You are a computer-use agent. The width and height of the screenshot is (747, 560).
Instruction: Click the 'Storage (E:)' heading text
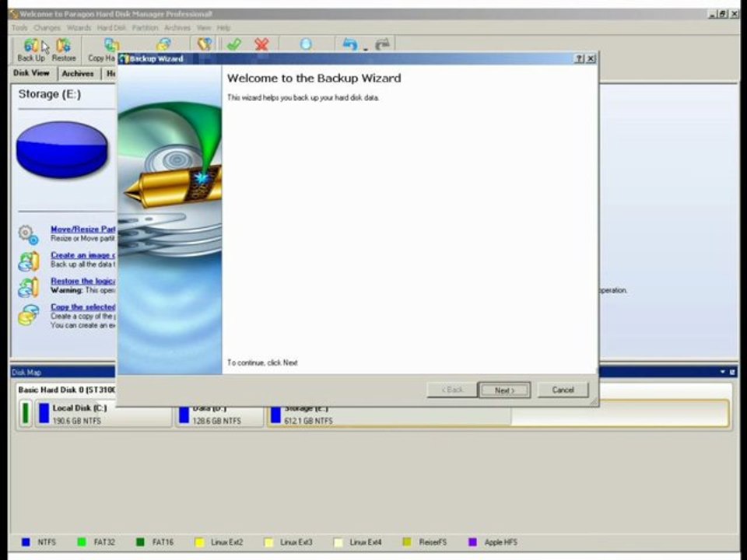[50, 94]
